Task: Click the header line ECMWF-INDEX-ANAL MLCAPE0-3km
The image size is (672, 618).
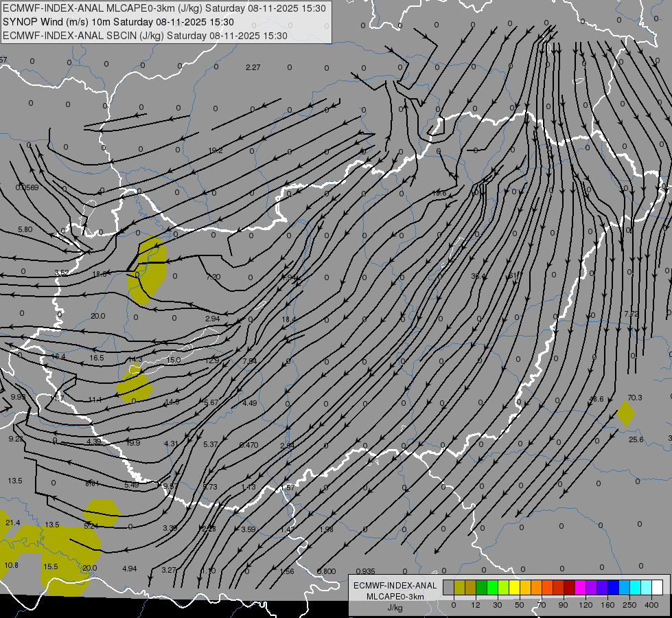Action: [x=164, y=8]
